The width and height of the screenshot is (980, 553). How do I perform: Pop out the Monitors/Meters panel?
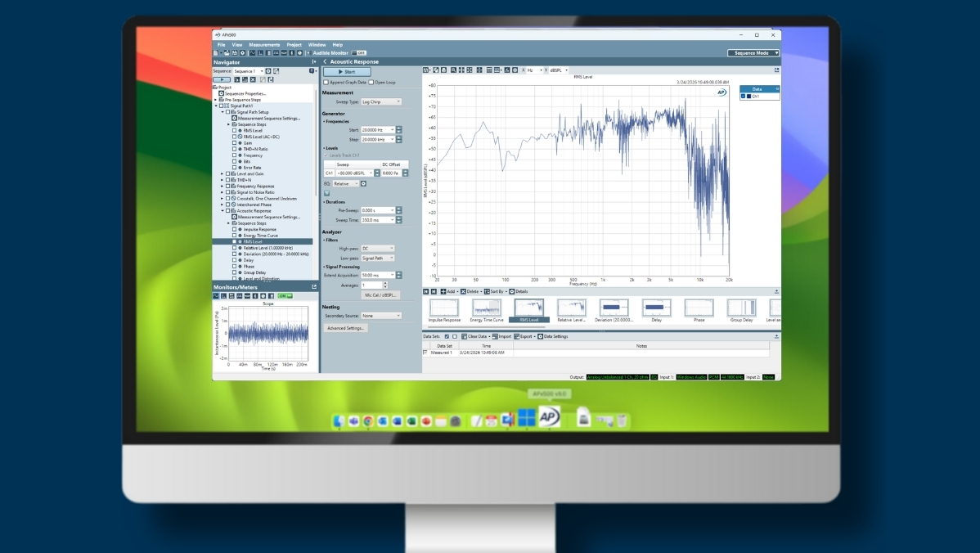(x=314, y=287)
